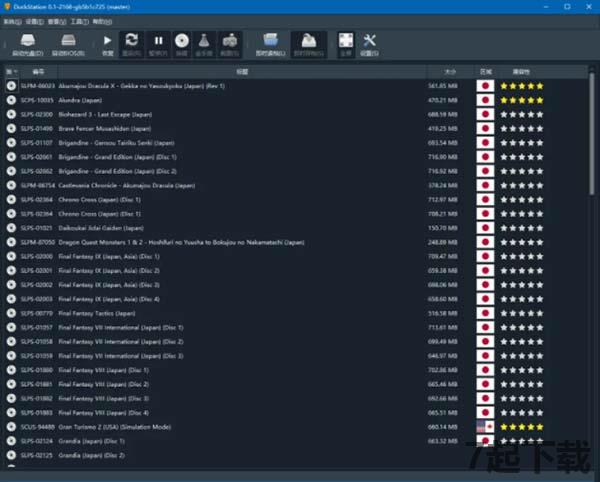Open the View menu

57,22
